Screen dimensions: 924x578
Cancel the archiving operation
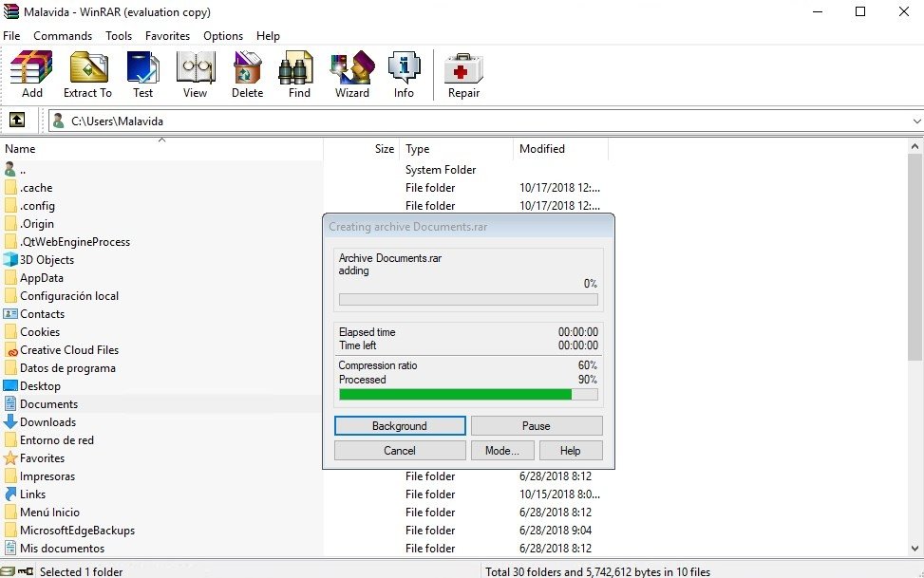400,451
